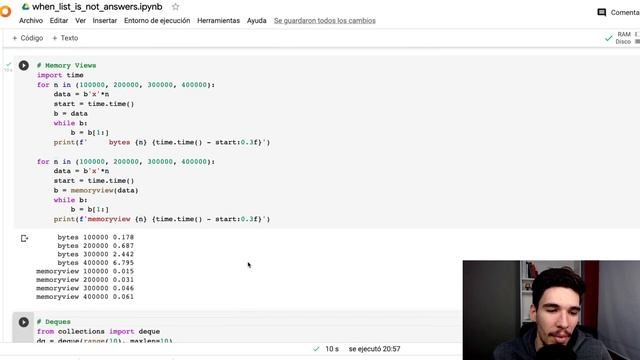Click status text 'se ejecutó 20:57'

(x=374, y=349)
